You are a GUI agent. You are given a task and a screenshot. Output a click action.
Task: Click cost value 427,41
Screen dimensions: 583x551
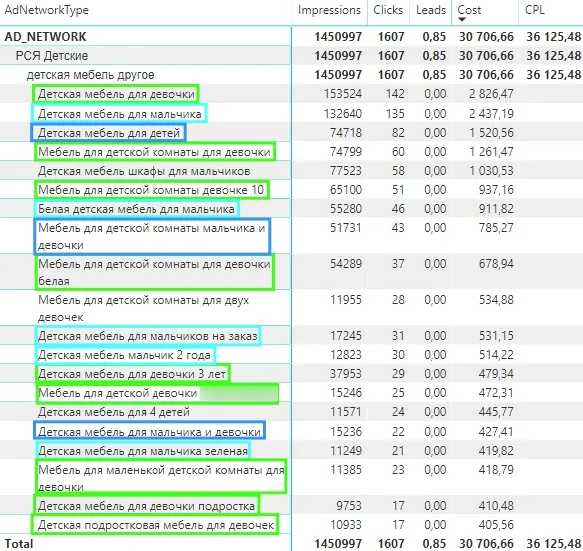click(x=496, y=431)
